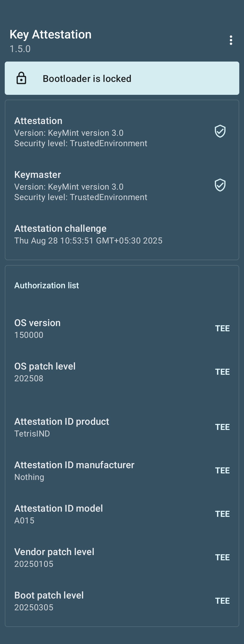Select the Attestation version row title

38,121
